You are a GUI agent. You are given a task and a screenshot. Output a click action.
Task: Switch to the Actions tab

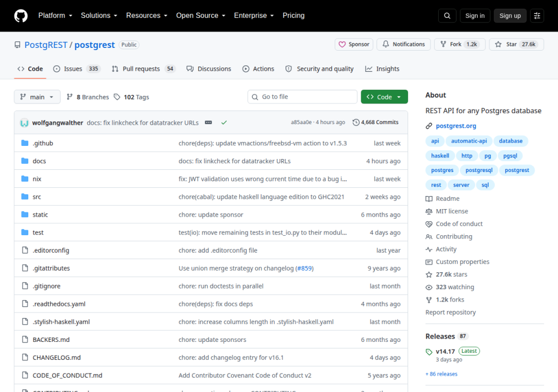click(258, 69)
